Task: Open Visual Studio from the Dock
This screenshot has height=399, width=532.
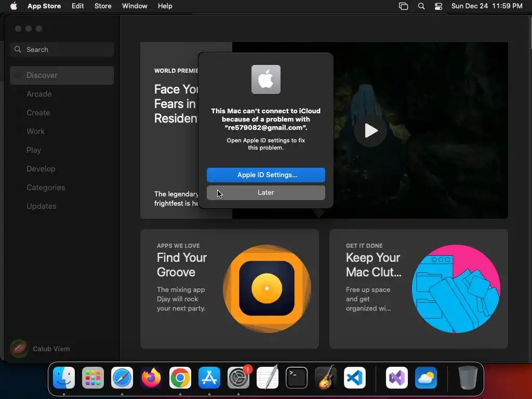Action: tap(397, 378)
